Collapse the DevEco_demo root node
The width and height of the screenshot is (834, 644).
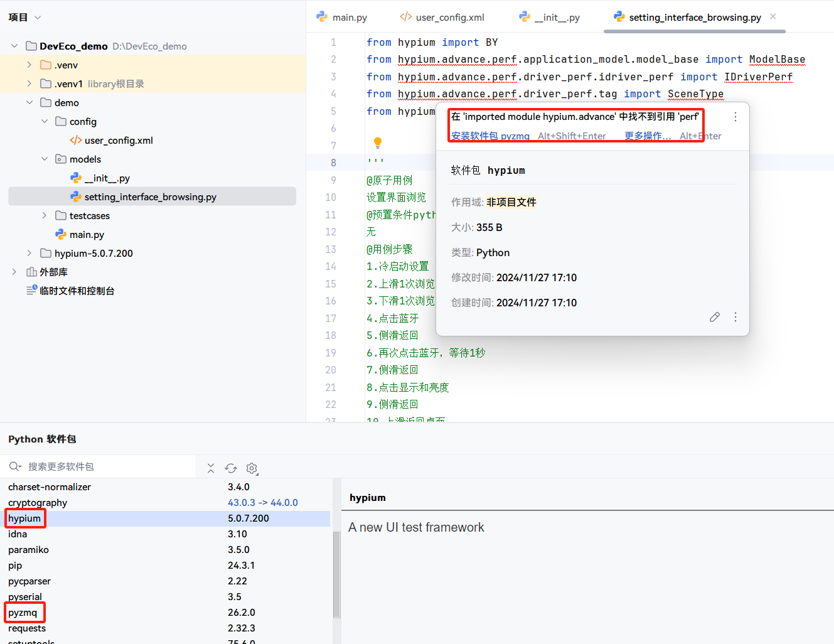pos(14,46)
